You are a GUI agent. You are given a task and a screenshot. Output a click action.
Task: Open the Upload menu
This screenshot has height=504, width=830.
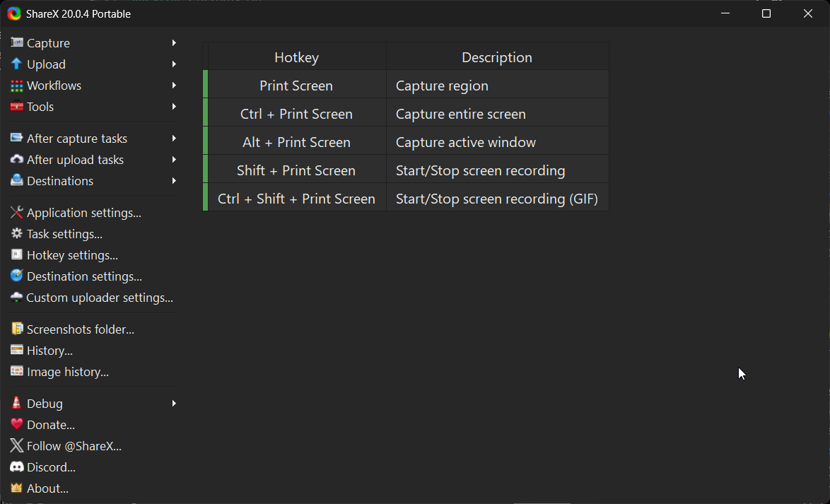(x=94, y=64)
